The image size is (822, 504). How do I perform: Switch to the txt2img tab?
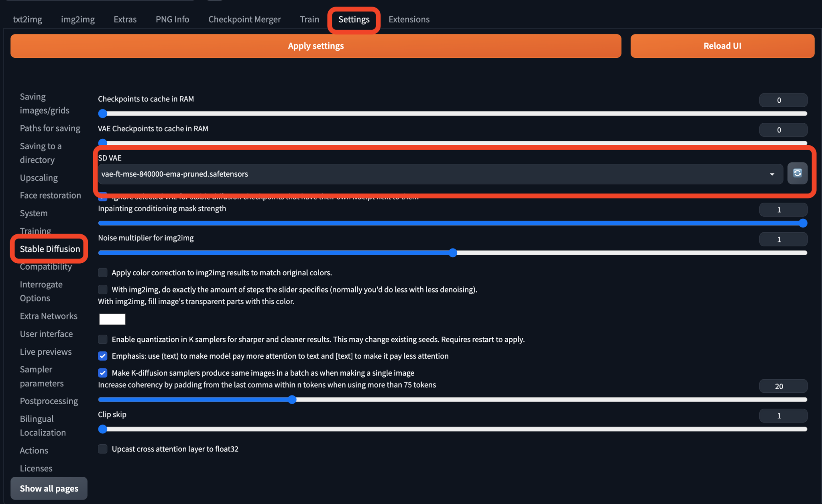pos(27,19)
